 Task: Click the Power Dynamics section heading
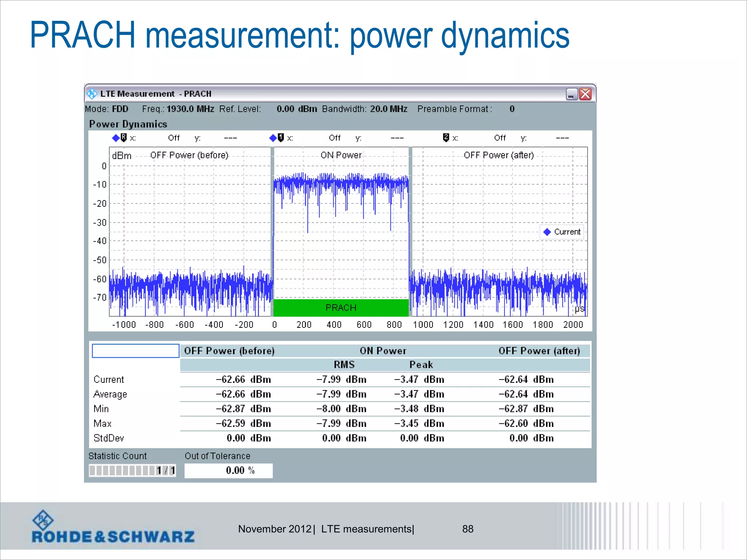(x=128, y=124)
